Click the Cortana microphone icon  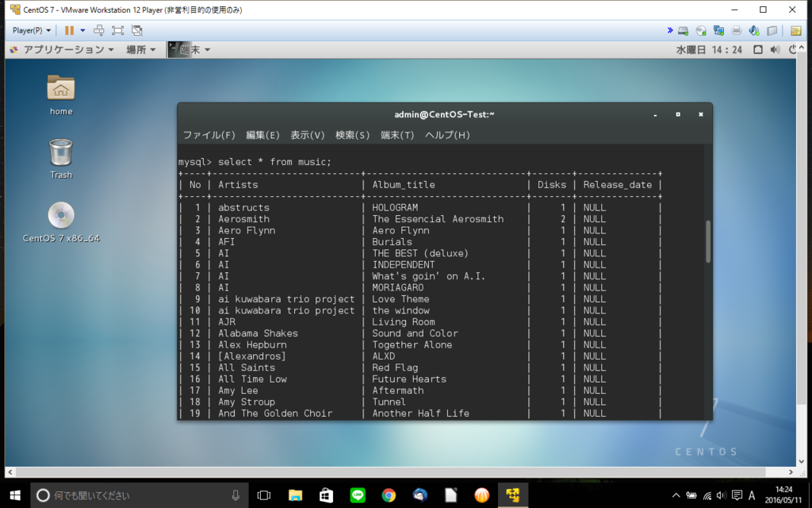[236, 495]
